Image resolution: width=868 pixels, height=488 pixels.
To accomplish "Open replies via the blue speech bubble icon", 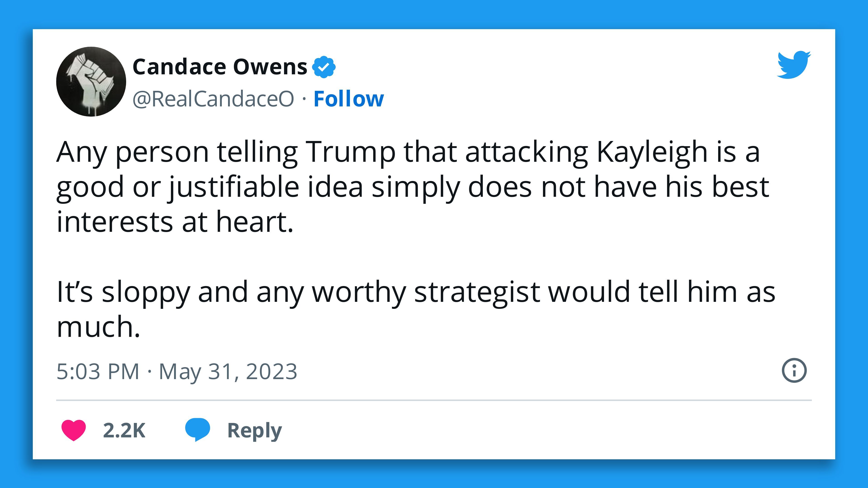I will (199, 429).
